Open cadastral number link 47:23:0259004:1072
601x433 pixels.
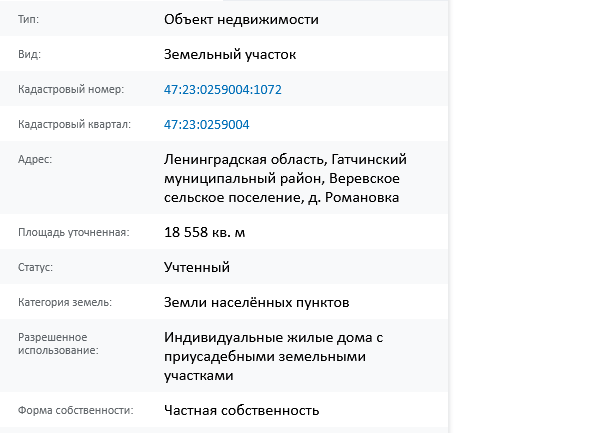223,89
